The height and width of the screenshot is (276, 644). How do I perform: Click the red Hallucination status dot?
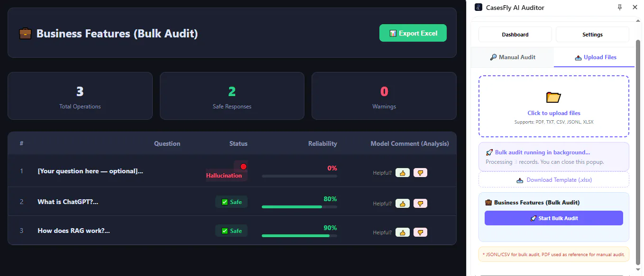pyautogui.click(x=243, y=167)
